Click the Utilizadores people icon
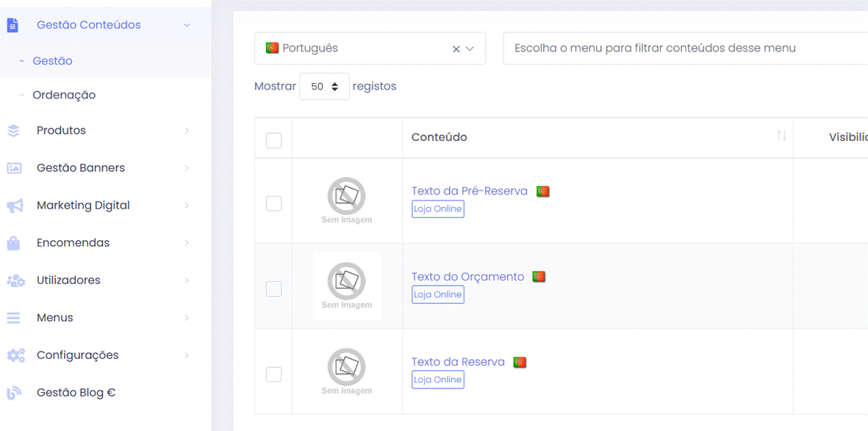Image resolution: width=868 pixels, height=431 pixels. point(15,280)
